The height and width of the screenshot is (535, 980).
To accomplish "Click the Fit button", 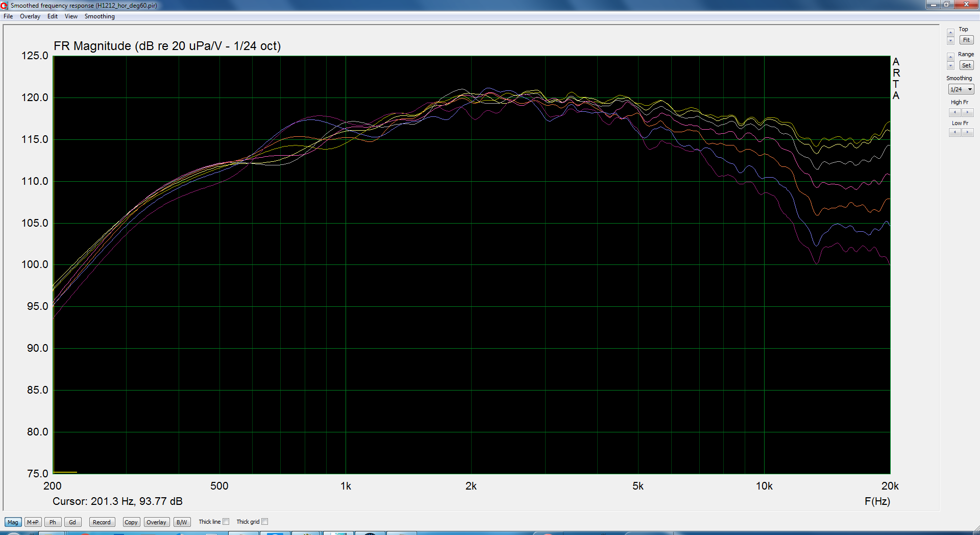I will [966, 40].
